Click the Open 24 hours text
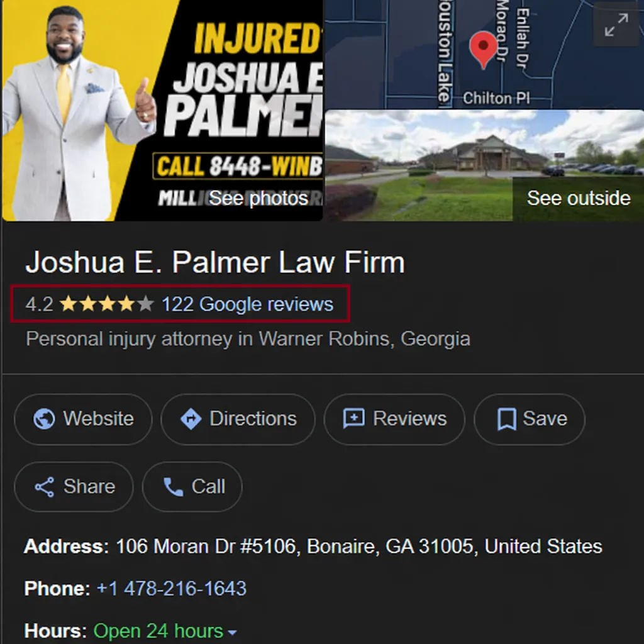 pos(158,631)
